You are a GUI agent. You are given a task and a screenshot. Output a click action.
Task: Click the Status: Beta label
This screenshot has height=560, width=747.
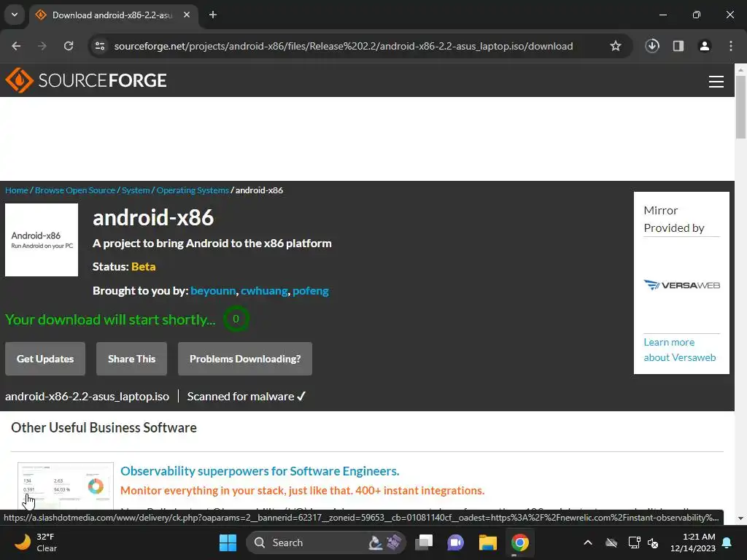[124, 267]
